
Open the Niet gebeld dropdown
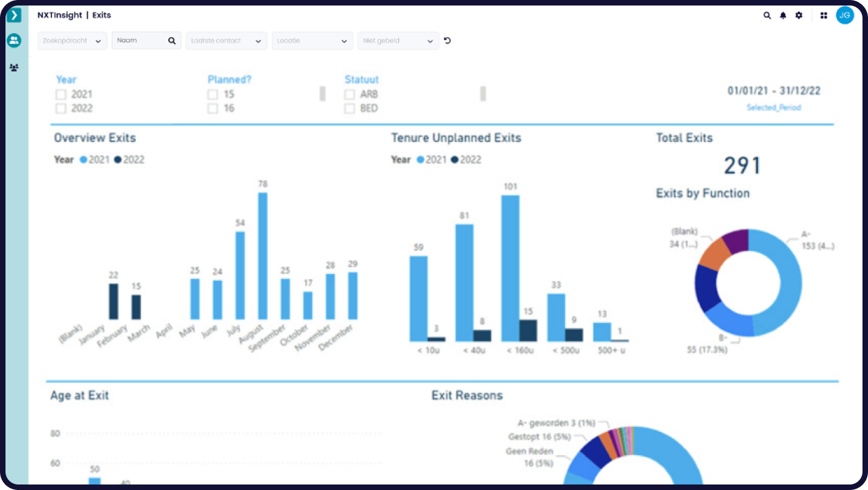[x=398, y=41]
